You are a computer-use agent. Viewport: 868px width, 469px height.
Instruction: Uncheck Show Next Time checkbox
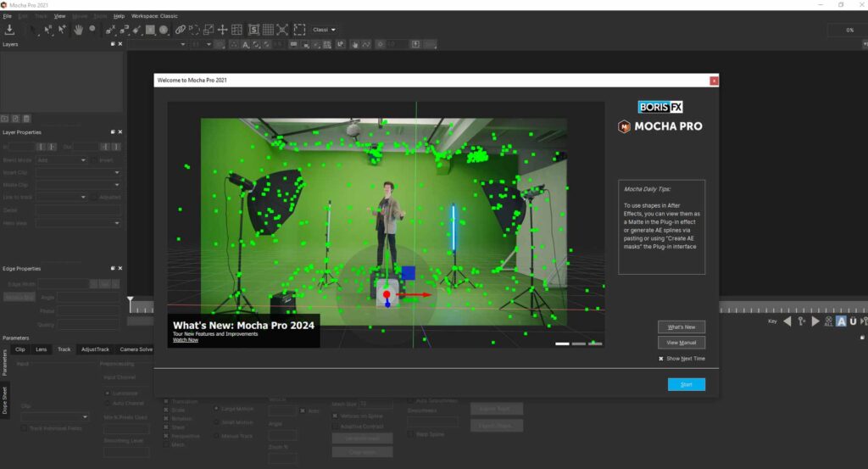(x=661, y=359)
